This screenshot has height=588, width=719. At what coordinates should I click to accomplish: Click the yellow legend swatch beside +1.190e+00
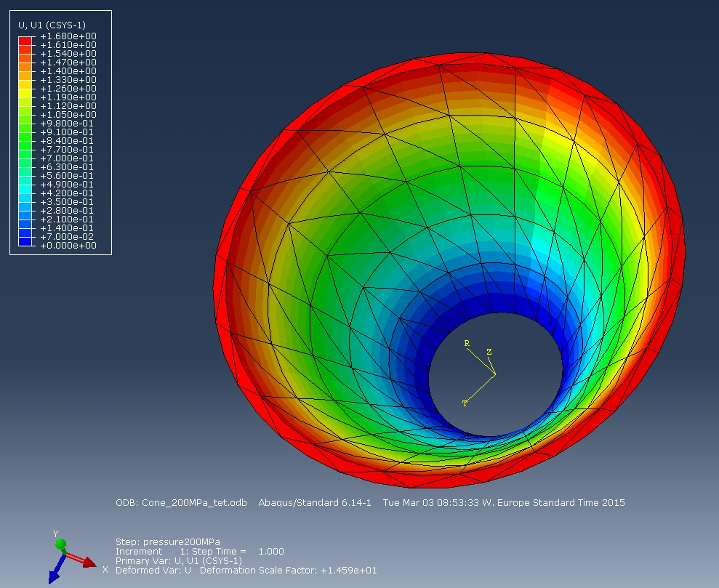(25, 93)
